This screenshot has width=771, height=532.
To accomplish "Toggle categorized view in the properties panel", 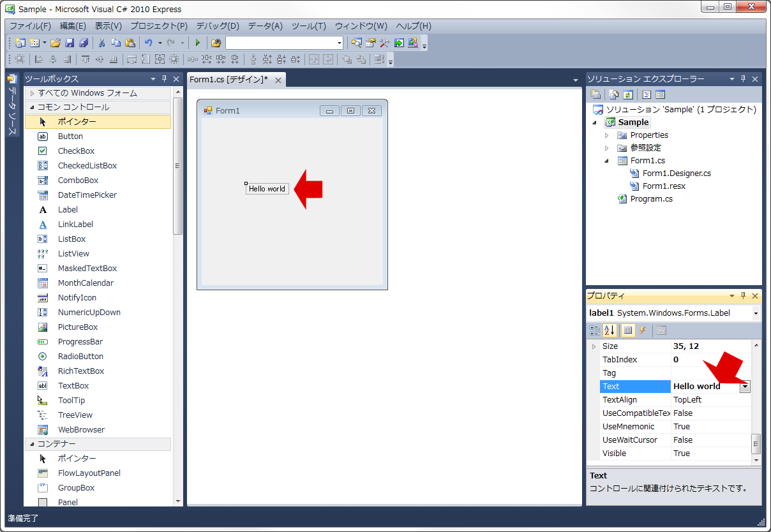I will tap(595, 330).
